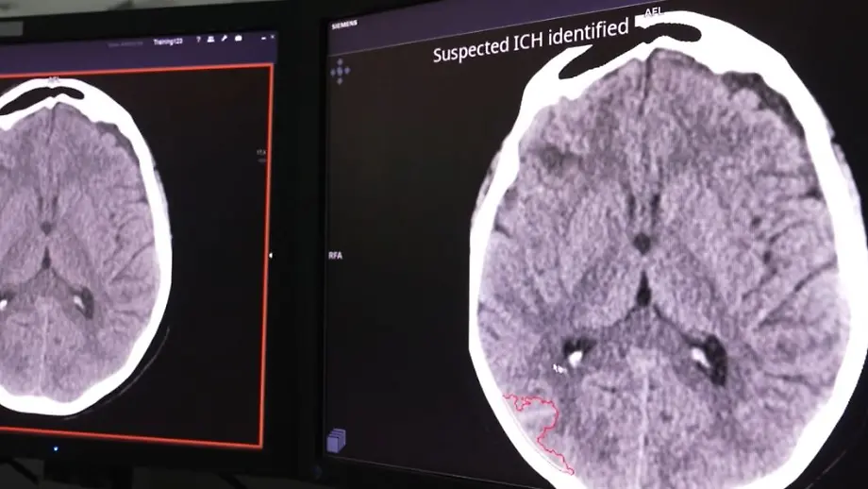Click the four-dot pan navigation control
The image size is (868, 489).
(341, 69)
